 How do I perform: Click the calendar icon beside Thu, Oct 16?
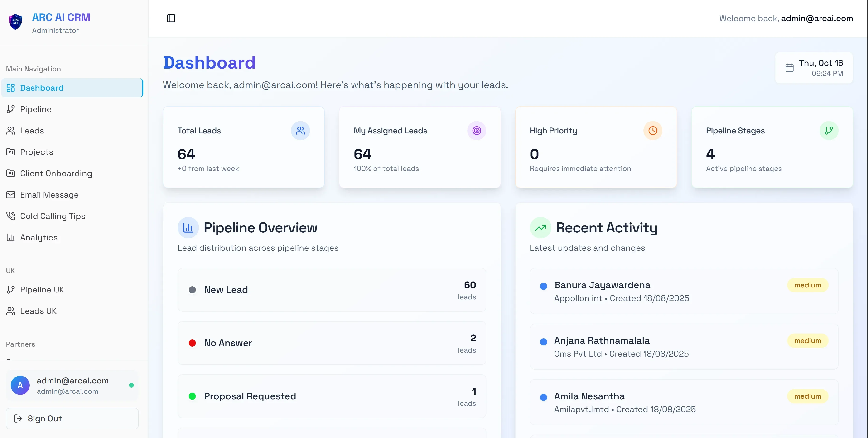coord(790,67)
